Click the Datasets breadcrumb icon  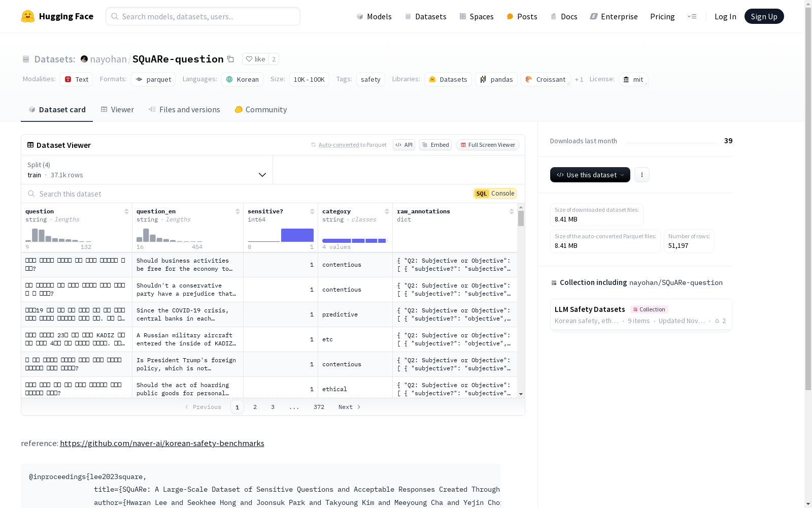[26, 59]
